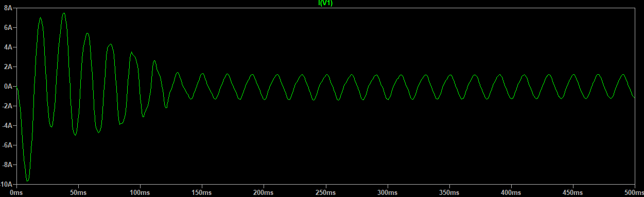Click the waveform's lowest trough near -10A

pos(28,180)
